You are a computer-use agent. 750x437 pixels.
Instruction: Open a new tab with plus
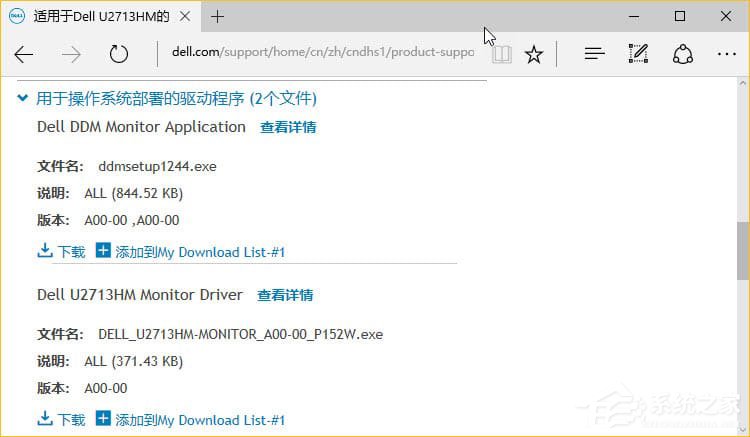(x=217, y=17)
